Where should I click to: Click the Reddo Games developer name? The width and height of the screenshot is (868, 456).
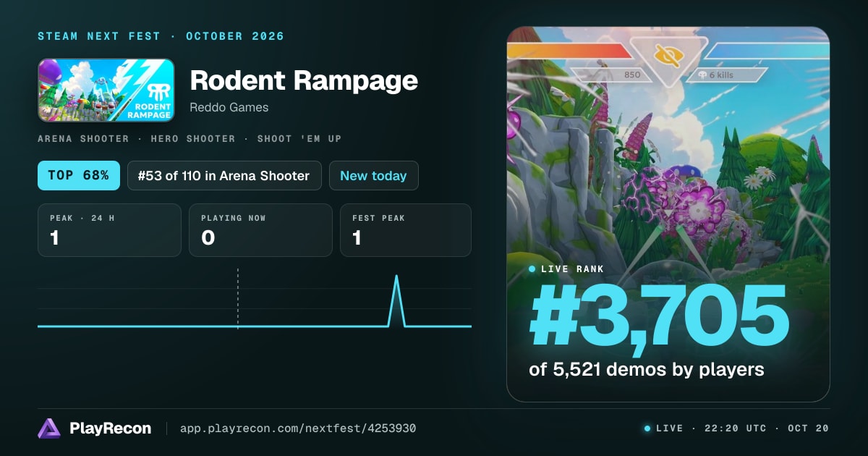(x=229, y=108)
